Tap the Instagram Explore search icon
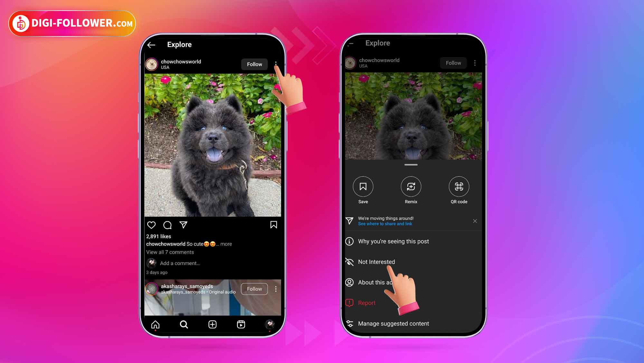The image size is (644, 363). [x=183, y=324]
